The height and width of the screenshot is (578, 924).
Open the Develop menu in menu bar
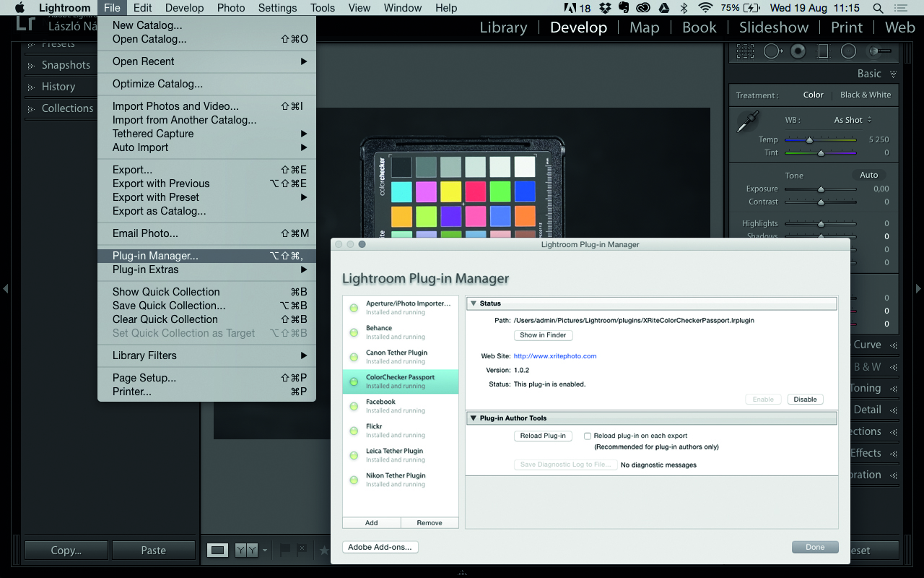(184, 8)
